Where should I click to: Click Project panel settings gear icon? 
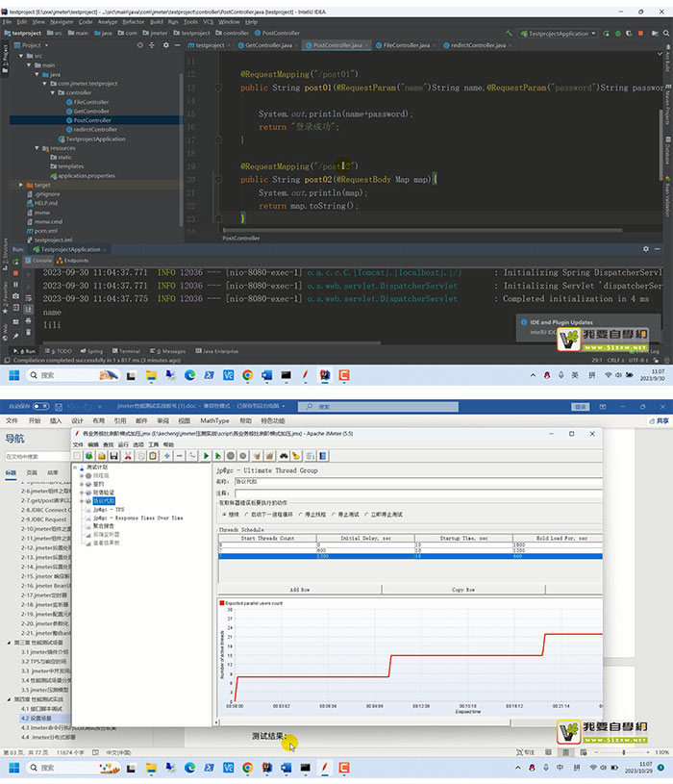click(x=166, y=45)
